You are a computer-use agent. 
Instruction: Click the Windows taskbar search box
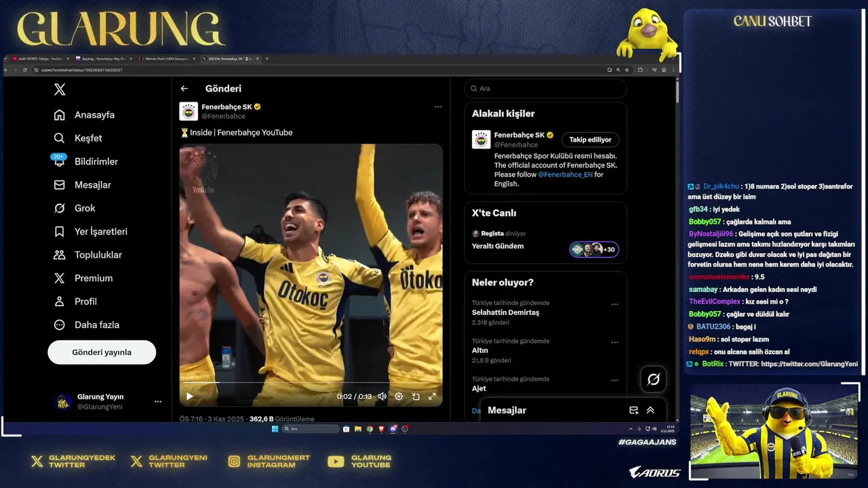coord(311,429)
